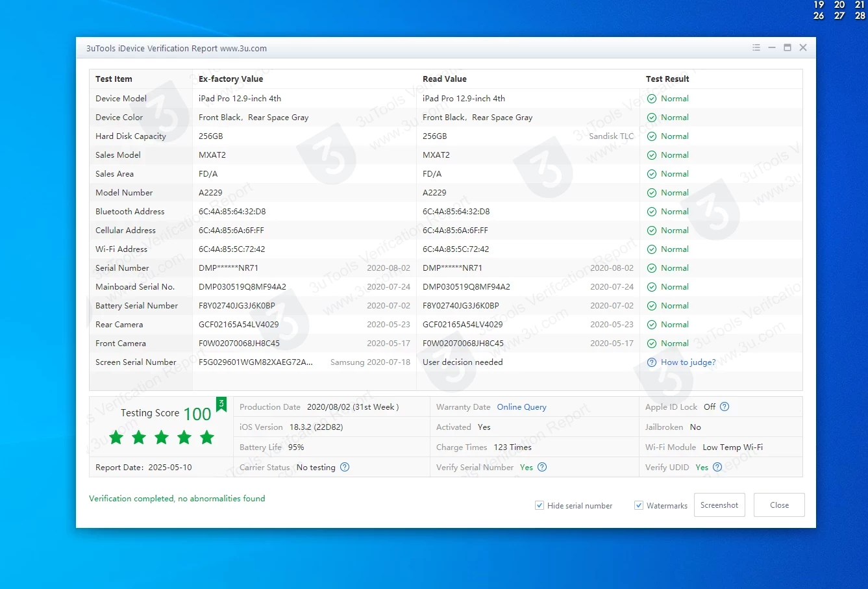This screenshot has height=589, width=868.
Task: Uncheck the Watermarks checkbox
Action: (639, 505)
